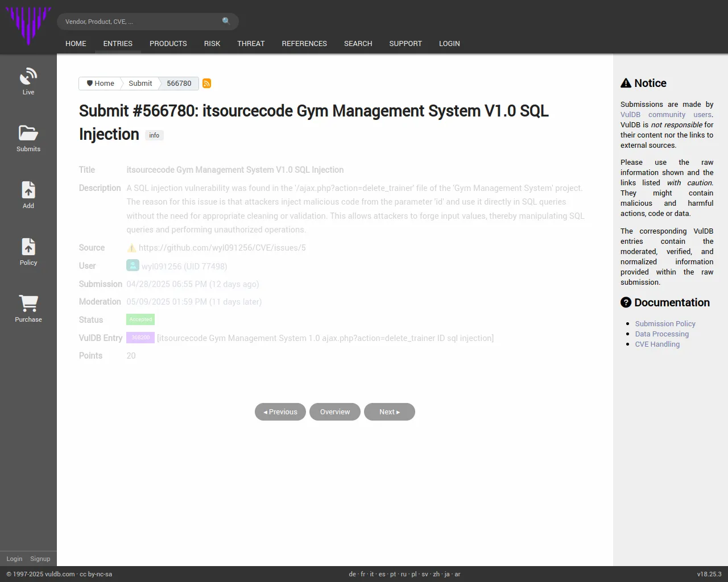Switch language to sv
728x582 pixels.
(425, 574)
